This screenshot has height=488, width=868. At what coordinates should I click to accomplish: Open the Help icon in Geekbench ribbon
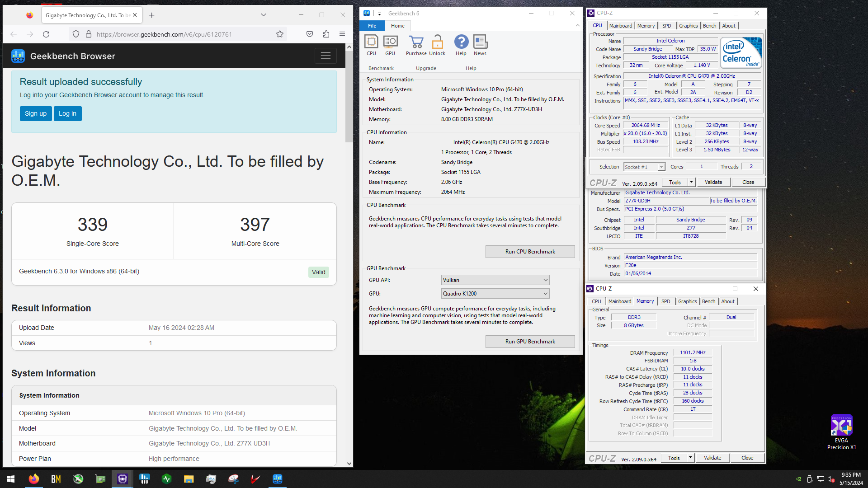point(461,46)
